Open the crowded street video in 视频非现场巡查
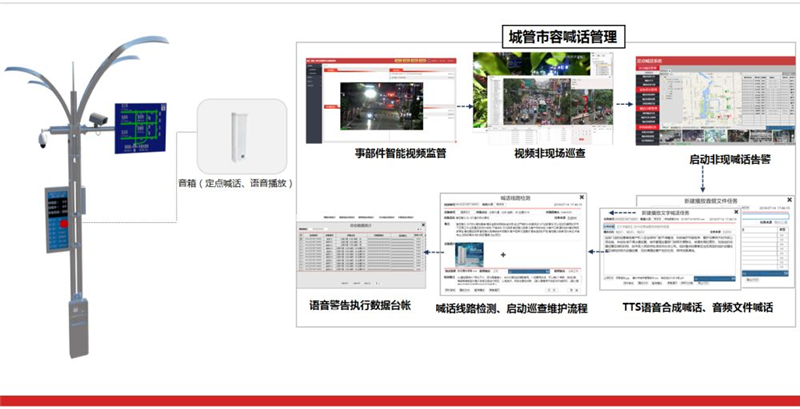 coord(536,101)
